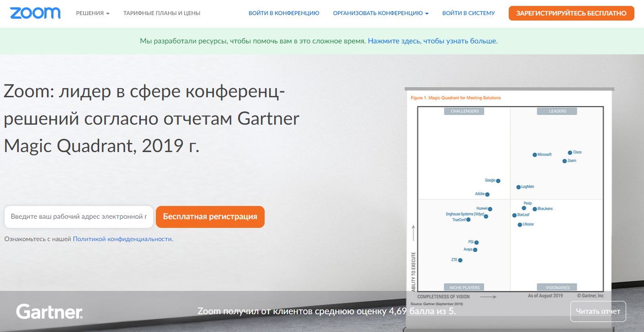Click the Google label in the chart
644x332 pixels.
point(490,180)
